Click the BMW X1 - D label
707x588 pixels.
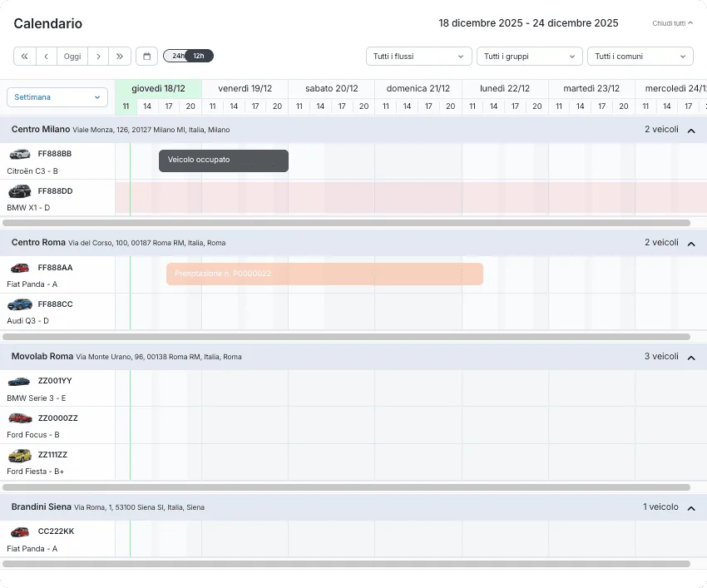(x=28, y=208)
